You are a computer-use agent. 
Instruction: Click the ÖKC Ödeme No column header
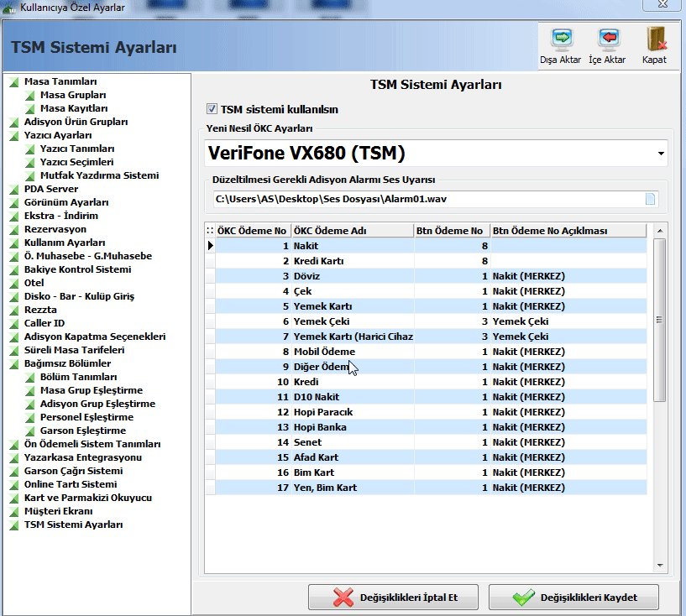[x=254, y=231]
